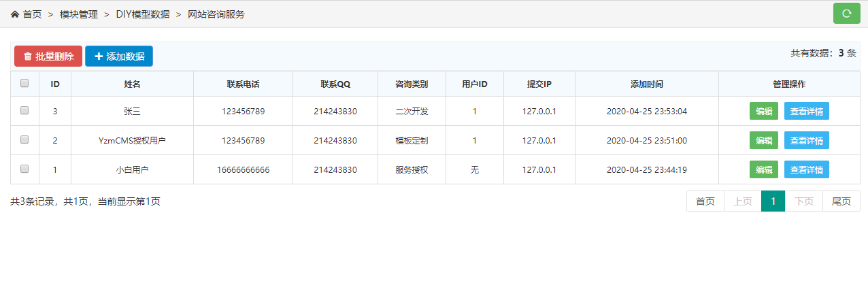Tick the checkbox for row ID 1

[24, 169]
